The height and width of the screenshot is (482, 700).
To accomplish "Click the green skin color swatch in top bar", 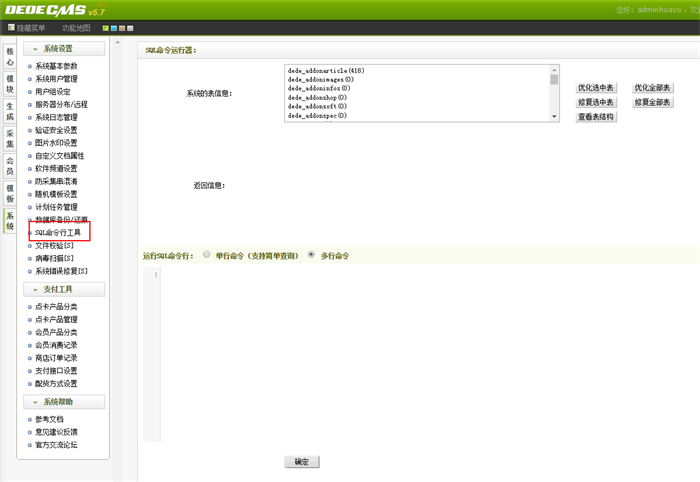I will (105, 28).
